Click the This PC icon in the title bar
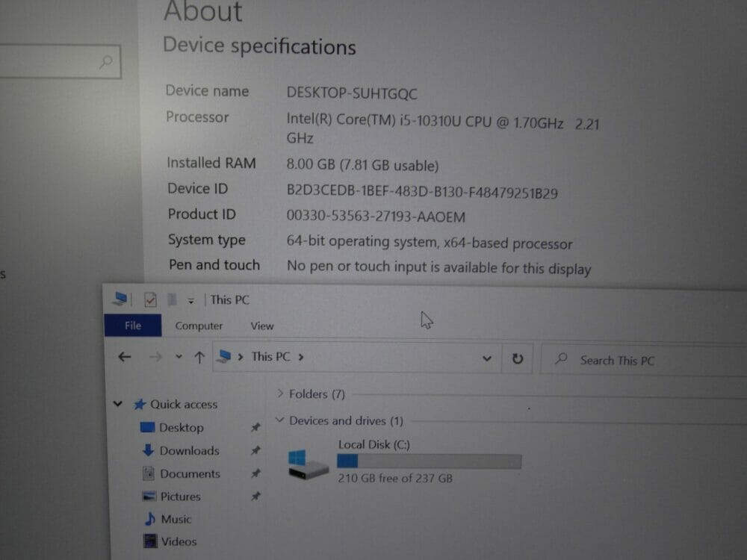This screenshot has width=747, height=560. 120,299
